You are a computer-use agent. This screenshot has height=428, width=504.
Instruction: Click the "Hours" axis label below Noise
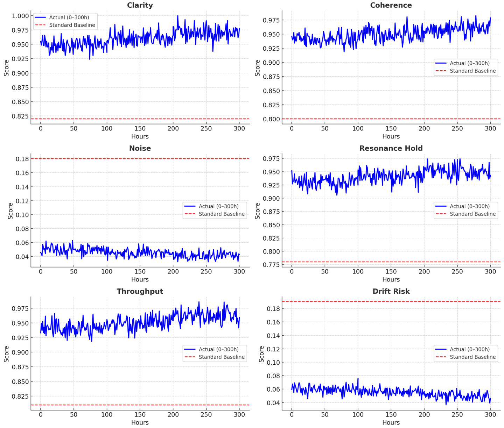(140, 279)
